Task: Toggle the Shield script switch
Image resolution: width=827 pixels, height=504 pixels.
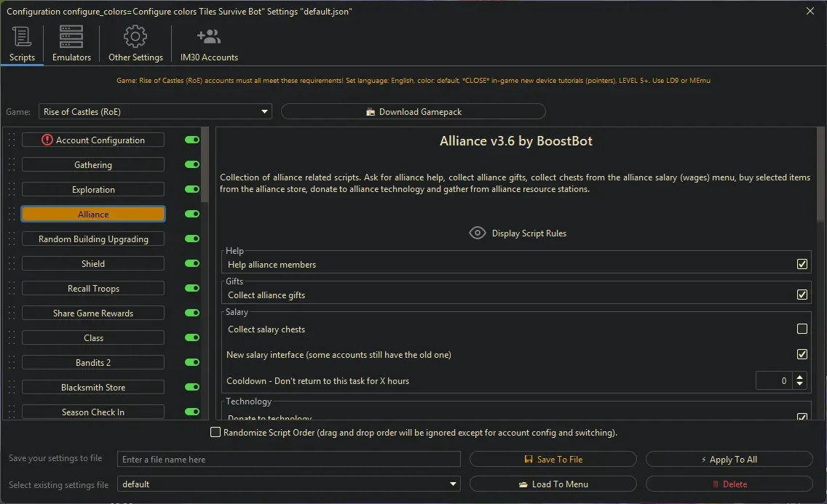Action: [x=192, y=263]
